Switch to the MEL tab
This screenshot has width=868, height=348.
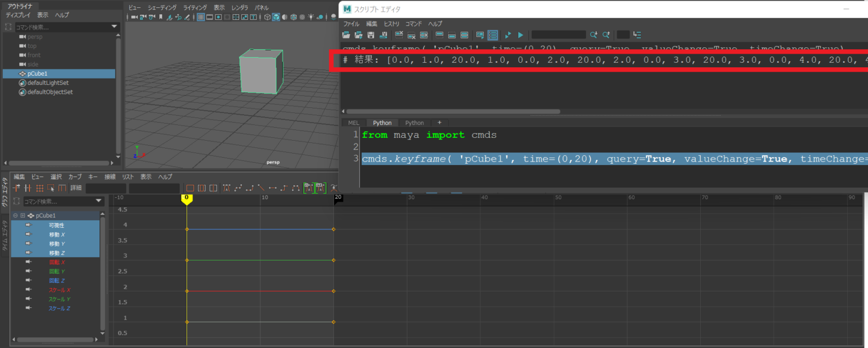[354, 123]
